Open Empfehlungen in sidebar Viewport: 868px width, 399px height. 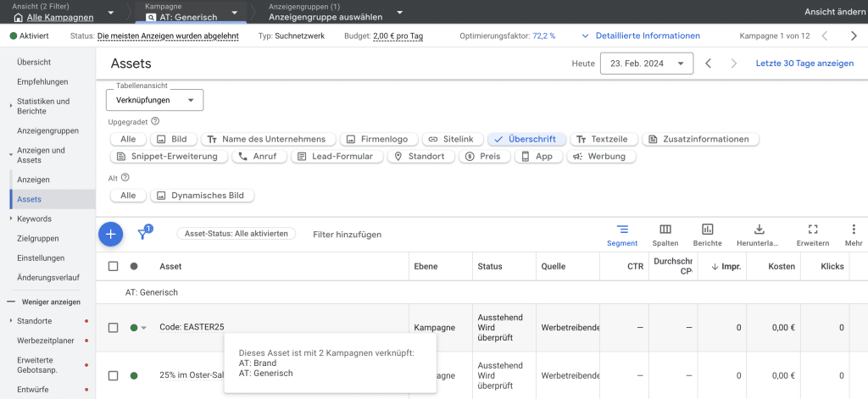click(x=42, y=82)
